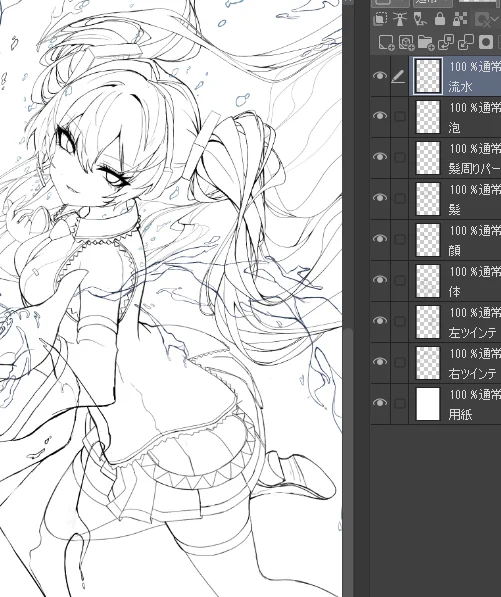Select the 髪 layer thumbnail
The width and height of the screenshot is (501, 597).
coord(428,199)
